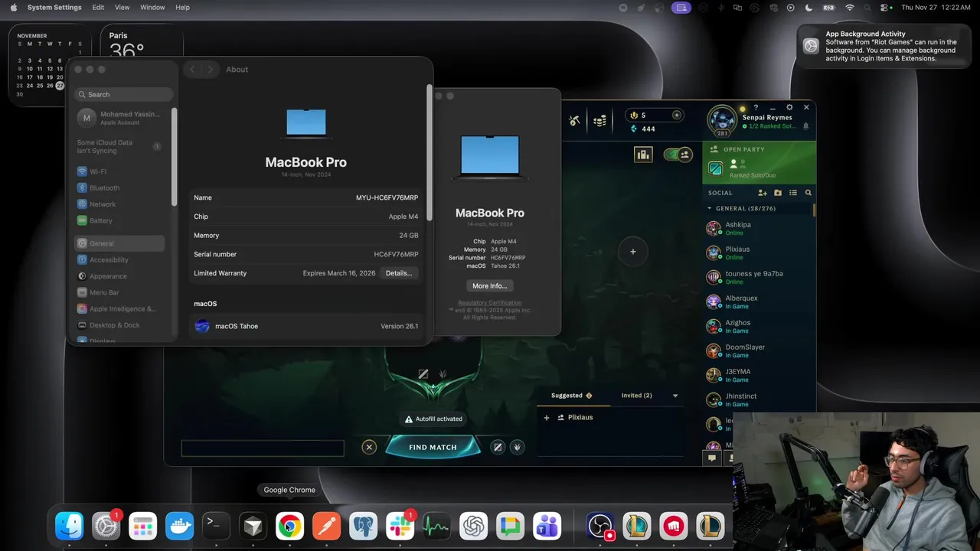This screenshot has height=551, width=980.
Task: Click the round X button beside Find Match
Action: [369, 447]
